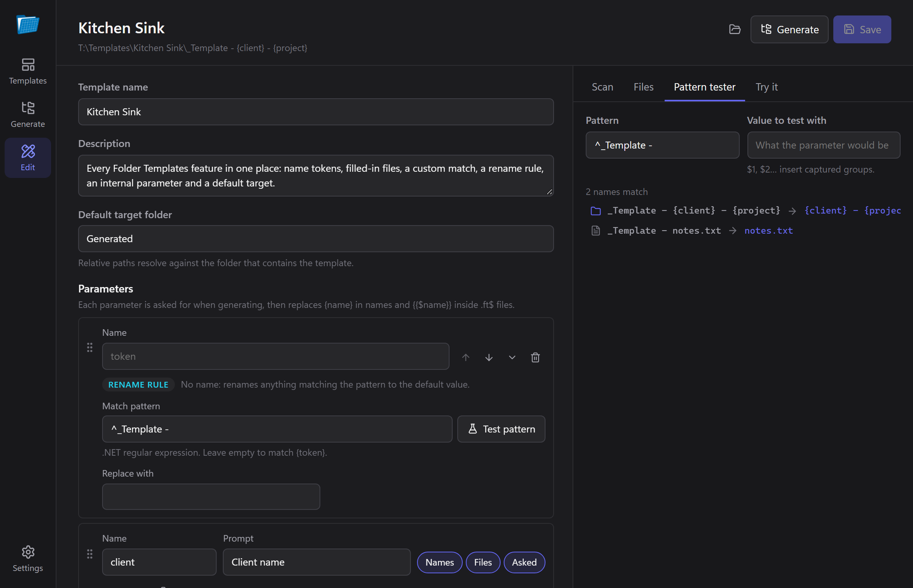This screenshot has width=913, height=588.
Task: Focus the Default target folder field
Action: (316, 239)
